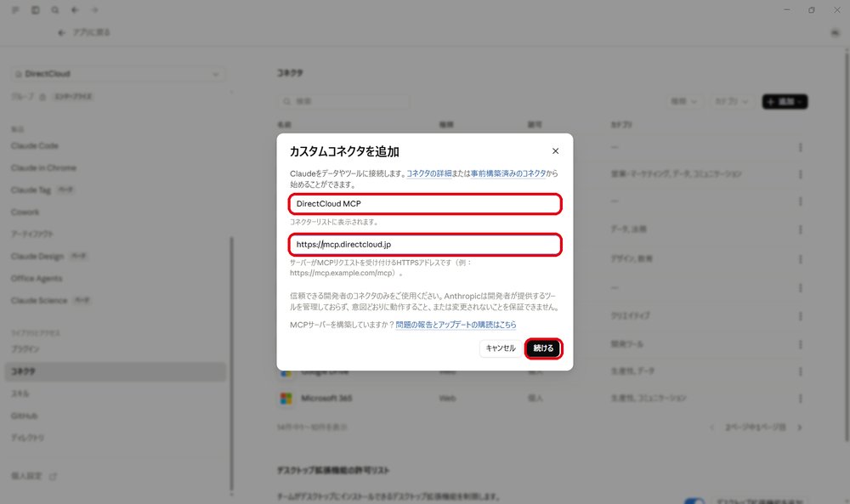Open search via title bar magnifier icon

click(x=55, y=10)
